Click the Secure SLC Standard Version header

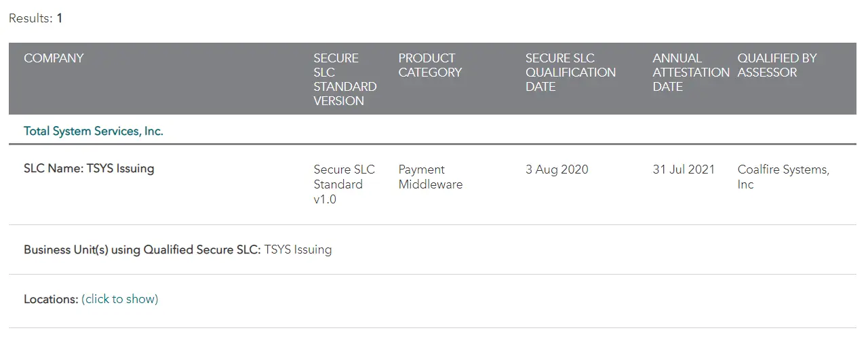(344, 79)
